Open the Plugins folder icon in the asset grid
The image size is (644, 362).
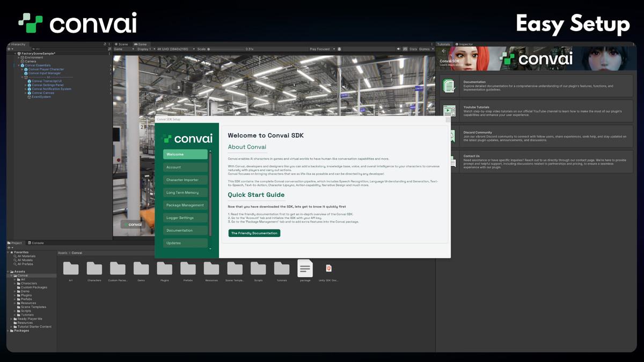[x=165, y=268]
